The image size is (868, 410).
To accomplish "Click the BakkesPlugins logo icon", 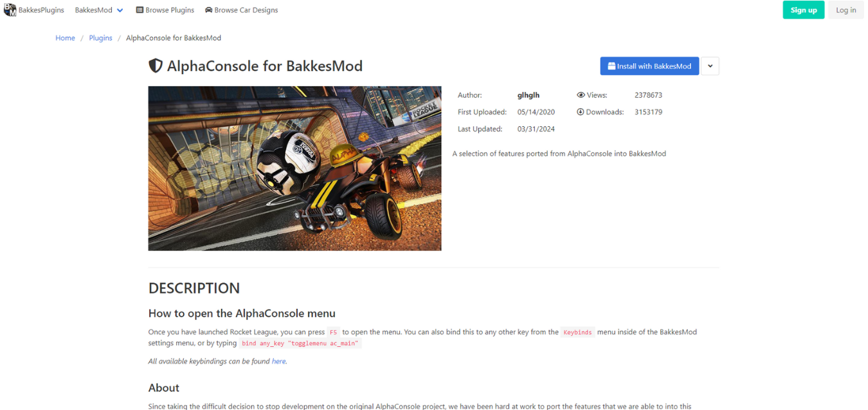I will (10, 10).
